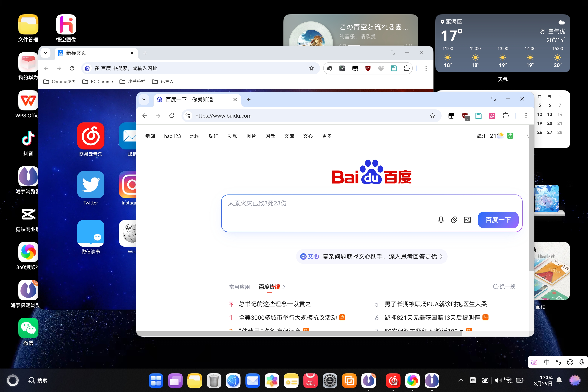The width and height of the screenshot is (588, 392).
Task: Open 贴吧 in Baidu navigation
Action: tap(214, 136)
